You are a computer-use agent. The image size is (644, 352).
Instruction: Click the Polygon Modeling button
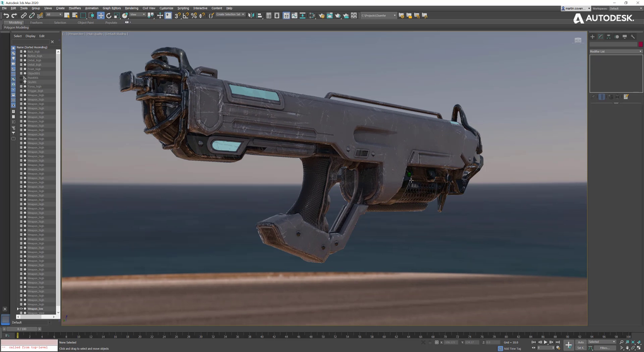point(16,28)
